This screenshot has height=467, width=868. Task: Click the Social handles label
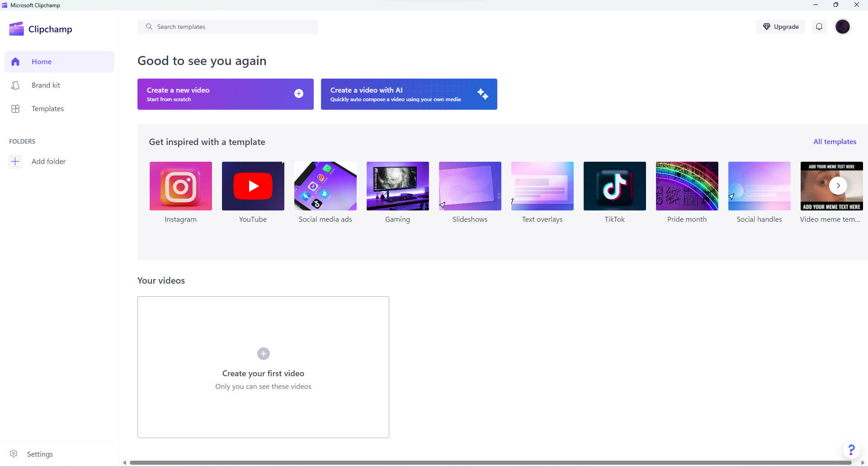click(759, 219)
